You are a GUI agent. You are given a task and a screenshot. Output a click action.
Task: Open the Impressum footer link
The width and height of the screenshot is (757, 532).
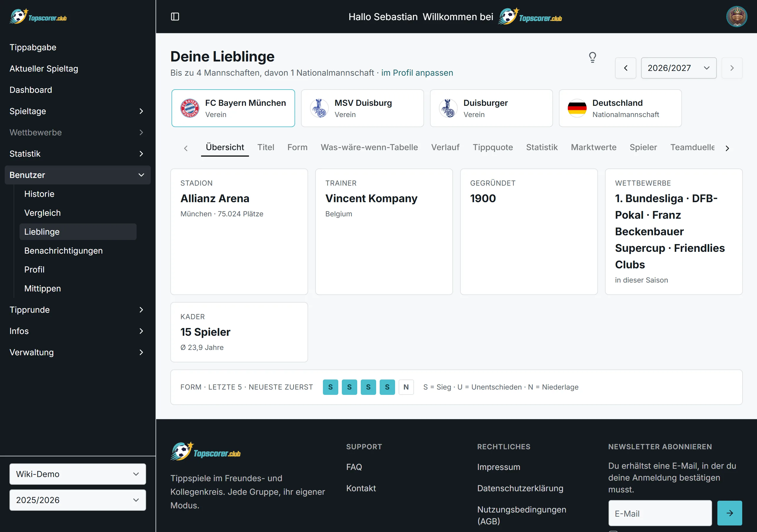coord(499,467)
